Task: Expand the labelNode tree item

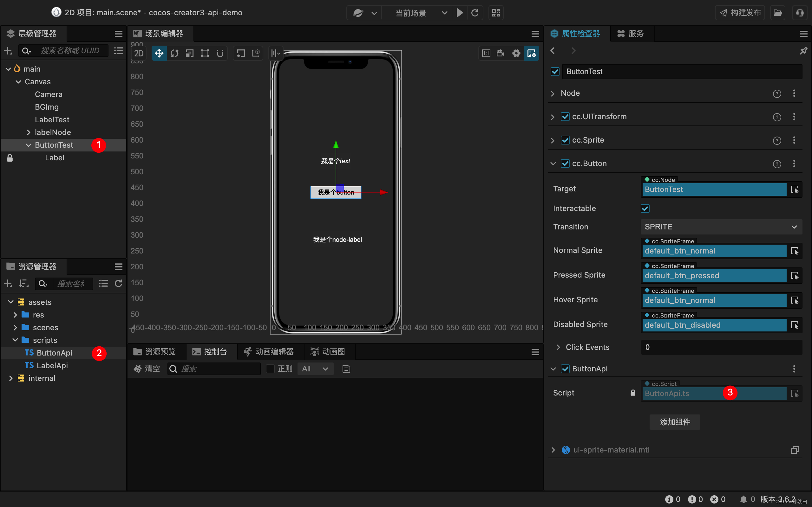Action: point(29,132)
